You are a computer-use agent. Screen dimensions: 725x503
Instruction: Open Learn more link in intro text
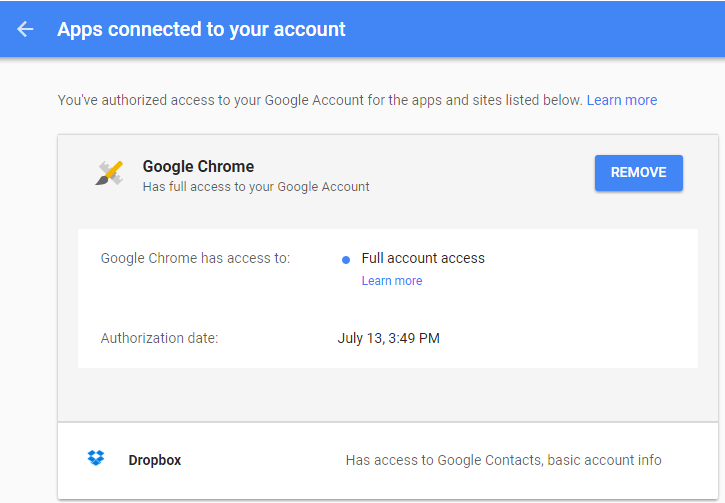click(x=621, y=100)
